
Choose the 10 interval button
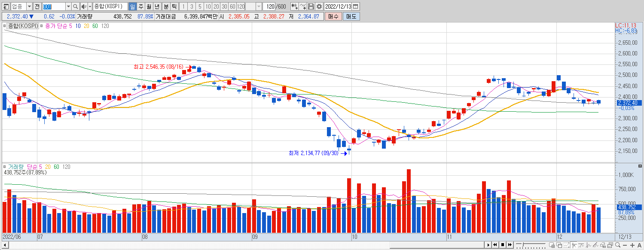pyautogui.click(x=208, y=6)
